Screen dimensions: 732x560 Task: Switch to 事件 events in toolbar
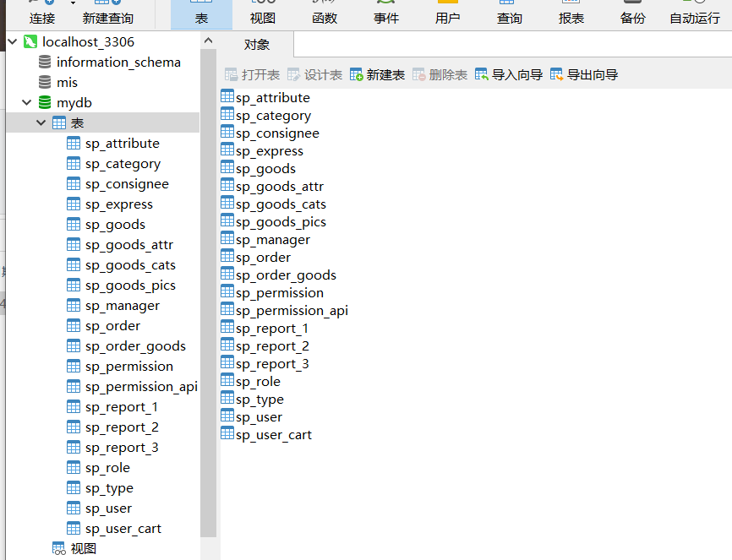pos(386,14)
